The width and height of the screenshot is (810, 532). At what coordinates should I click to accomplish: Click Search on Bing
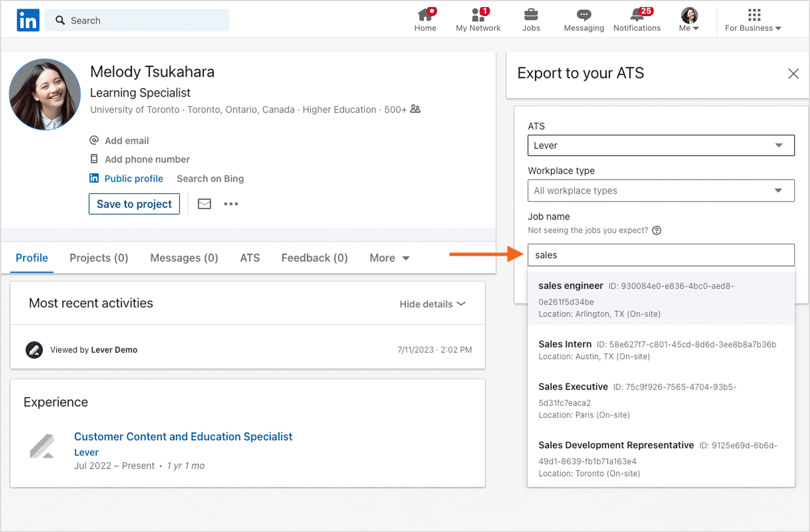click(210, 179)
